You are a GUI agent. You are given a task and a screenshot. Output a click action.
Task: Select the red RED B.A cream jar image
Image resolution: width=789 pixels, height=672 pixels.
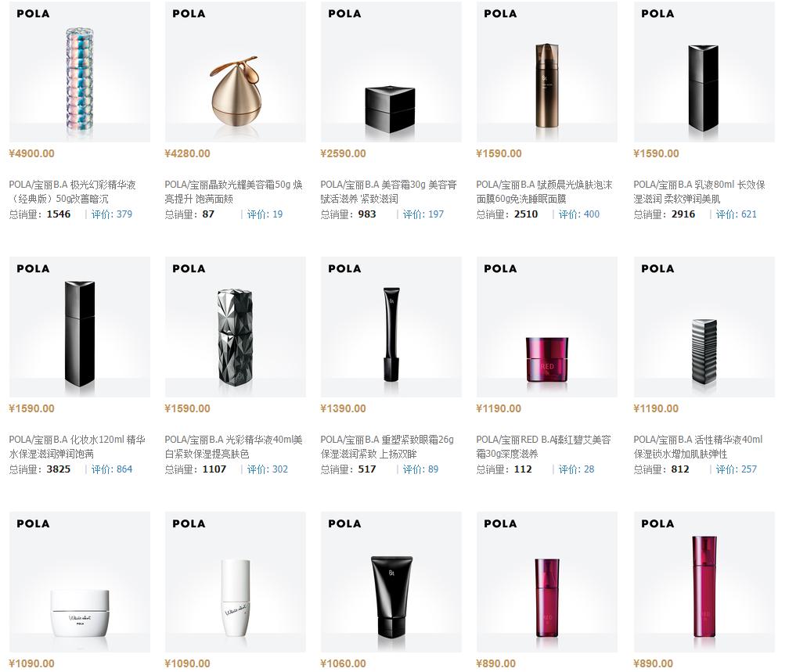click(x=547, y=327)
